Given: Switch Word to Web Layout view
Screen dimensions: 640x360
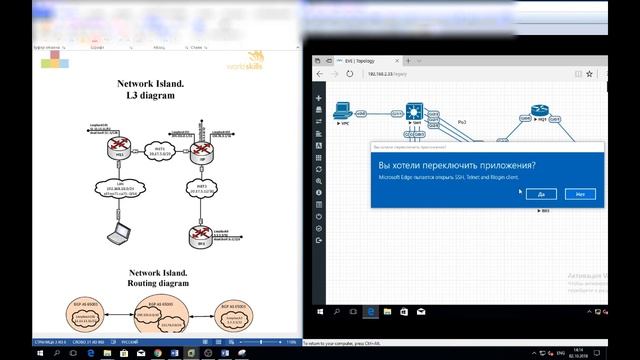Looking at the screenshot, I should tap(231, 342).
